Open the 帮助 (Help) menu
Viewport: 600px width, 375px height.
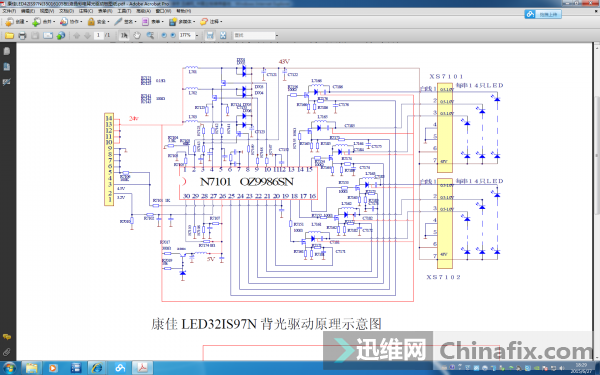pyautogui.click(x=183, y=11)
